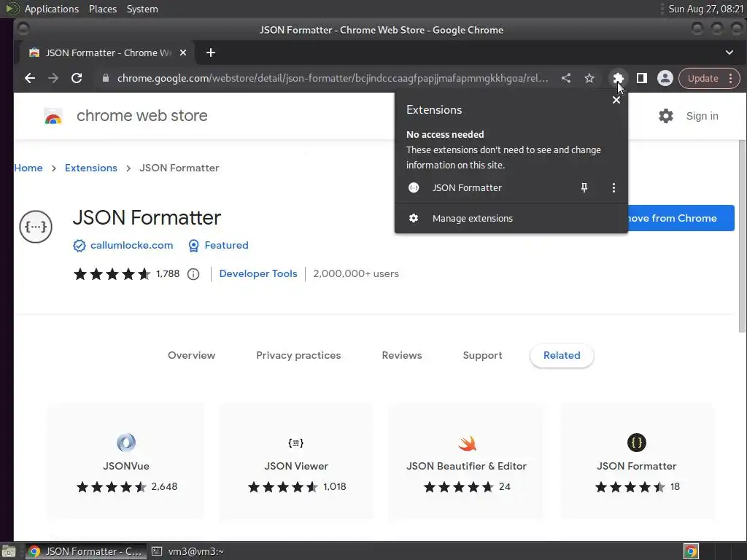Open the JSON Viewer related extension card
The image size is (747, 560).
pyautogui.click(x=296, y=461)
